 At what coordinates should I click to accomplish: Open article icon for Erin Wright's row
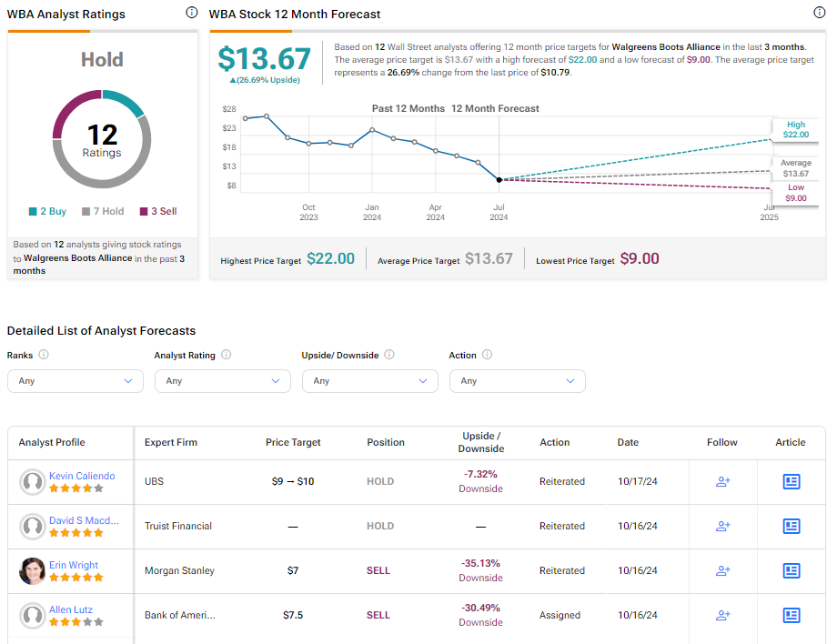[792, 570]
